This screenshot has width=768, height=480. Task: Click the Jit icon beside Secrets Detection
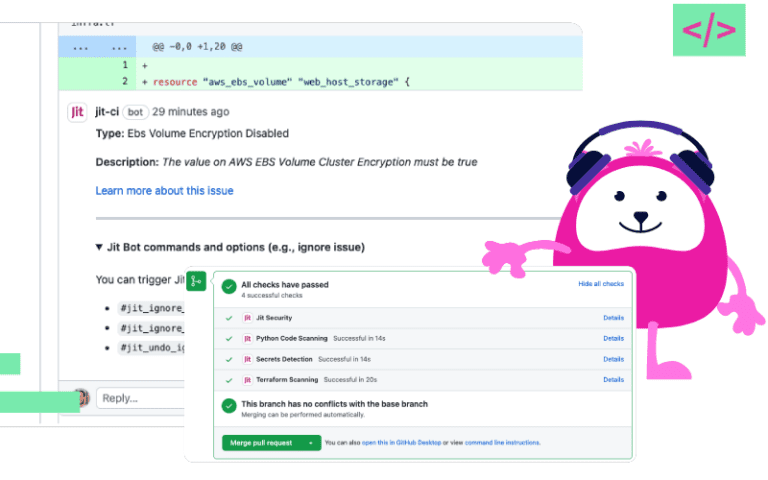click(247, 360)
